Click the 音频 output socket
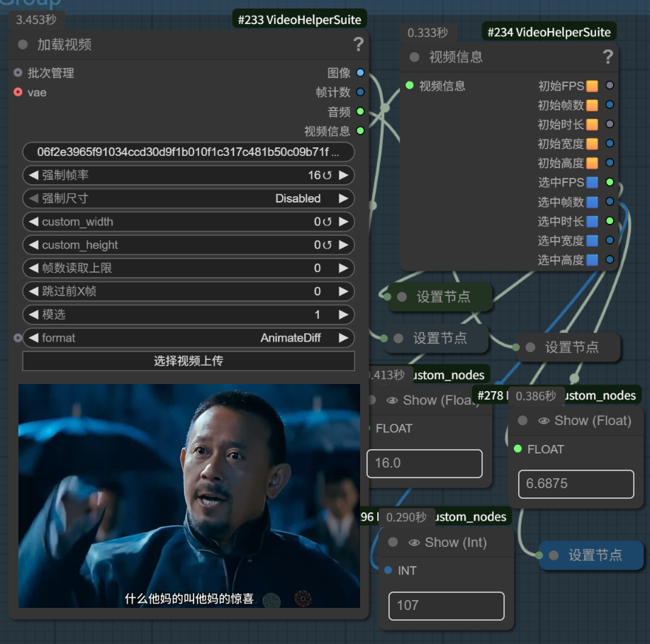 coord(360,111)
